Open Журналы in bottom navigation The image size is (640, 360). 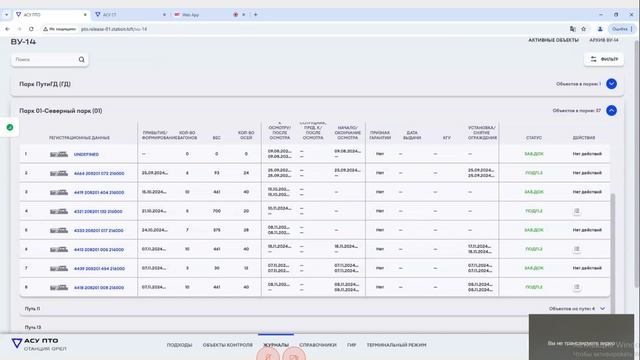[276, 345]
